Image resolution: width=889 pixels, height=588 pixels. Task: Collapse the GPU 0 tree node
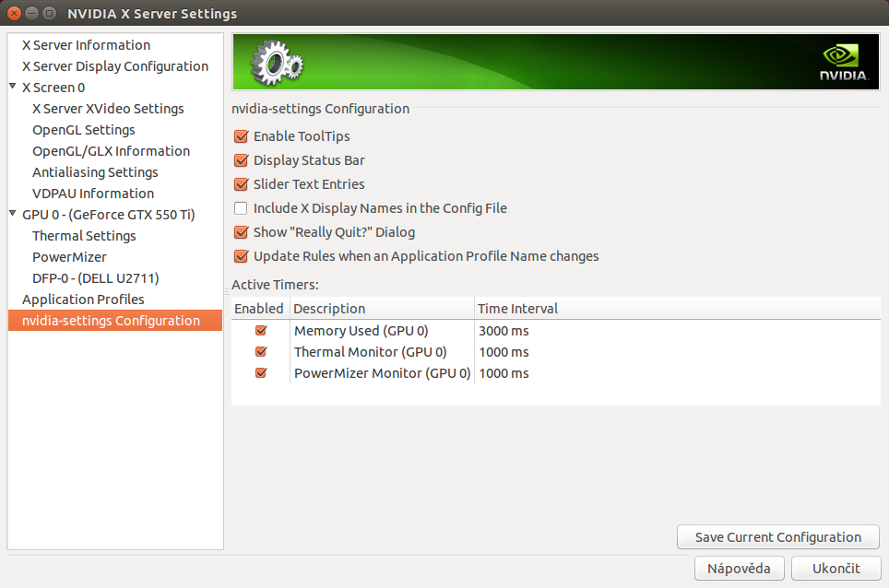(13, 214)
